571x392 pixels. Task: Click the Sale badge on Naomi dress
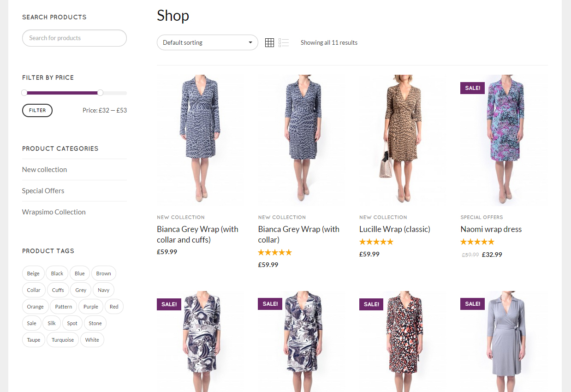472,88
